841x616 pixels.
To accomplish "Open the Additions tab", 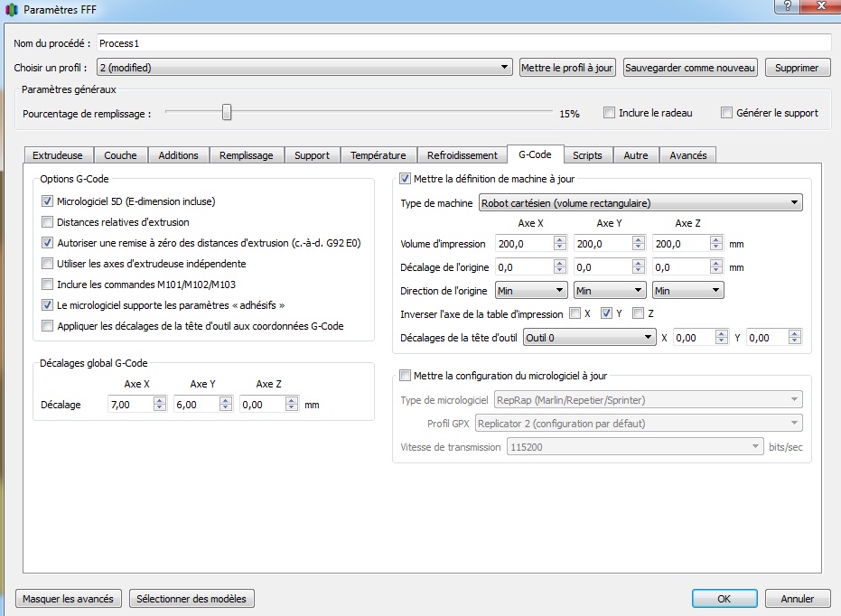I will point(179,155).
